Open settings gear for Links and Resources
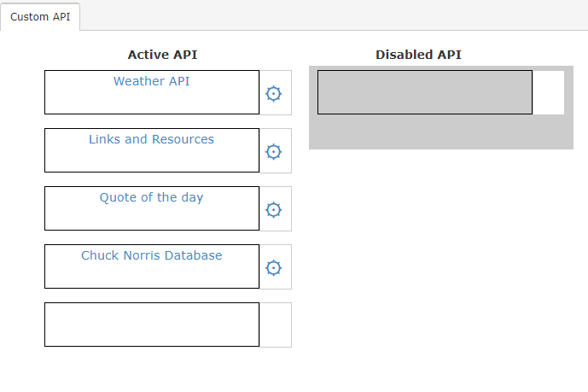 pos(273,152)
